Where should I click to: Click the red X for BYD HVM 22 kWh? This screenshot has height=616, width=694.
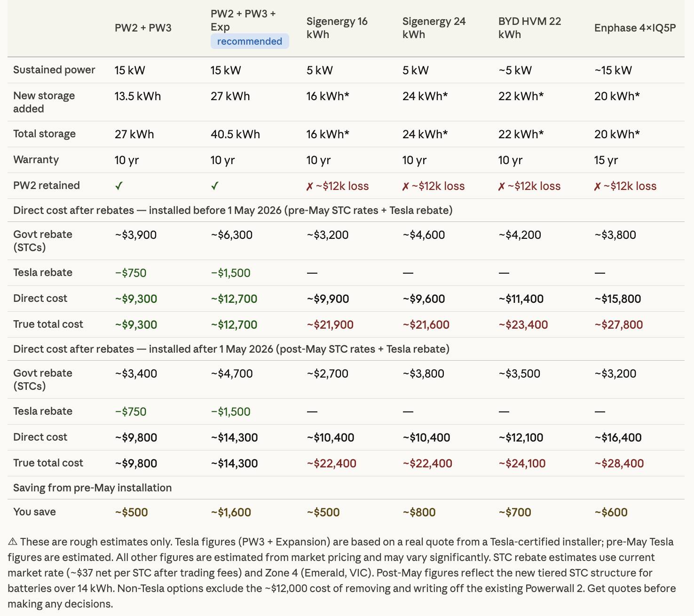tap(501, 187)
